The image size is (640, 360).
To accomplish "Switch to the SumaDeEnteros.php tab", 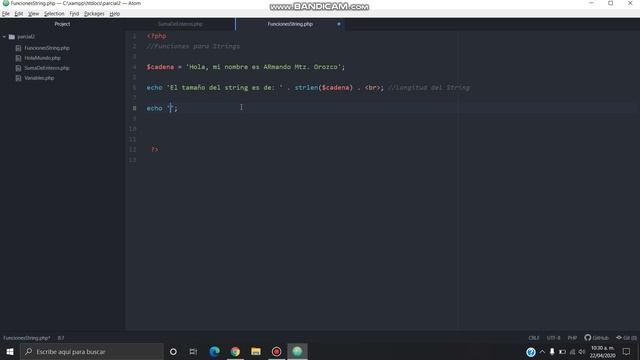I will 180,24.
